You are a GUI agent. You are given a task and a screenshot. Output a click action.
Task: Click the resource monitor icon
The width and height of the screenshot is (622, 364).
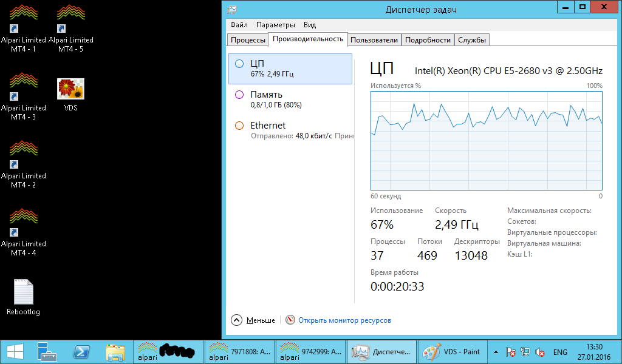pyautogui.click(x=290, y=320)
